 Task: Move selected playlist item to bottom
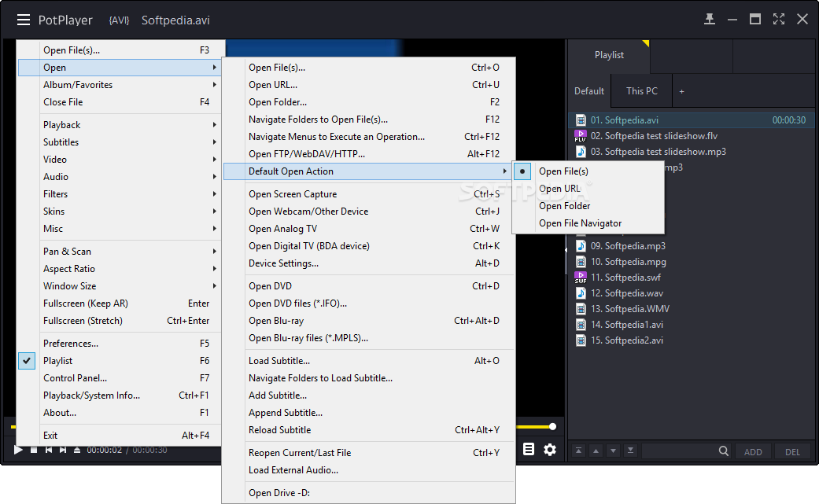tap(630, 451)
